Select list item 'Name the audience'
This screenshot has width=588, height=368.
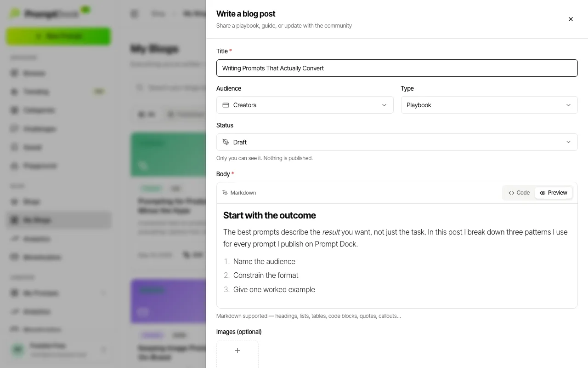click(264, 261)
